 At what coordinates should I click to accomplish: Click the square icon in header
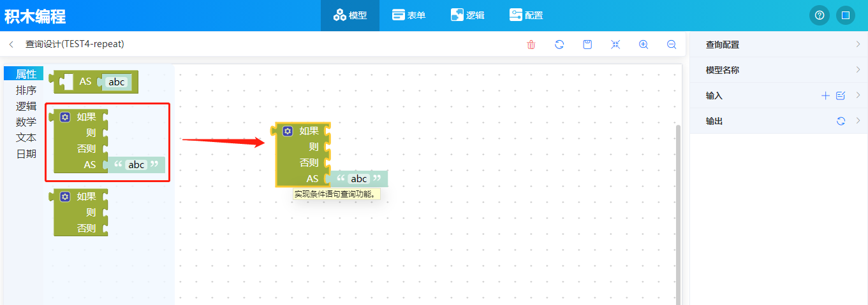tap(846, 15)
